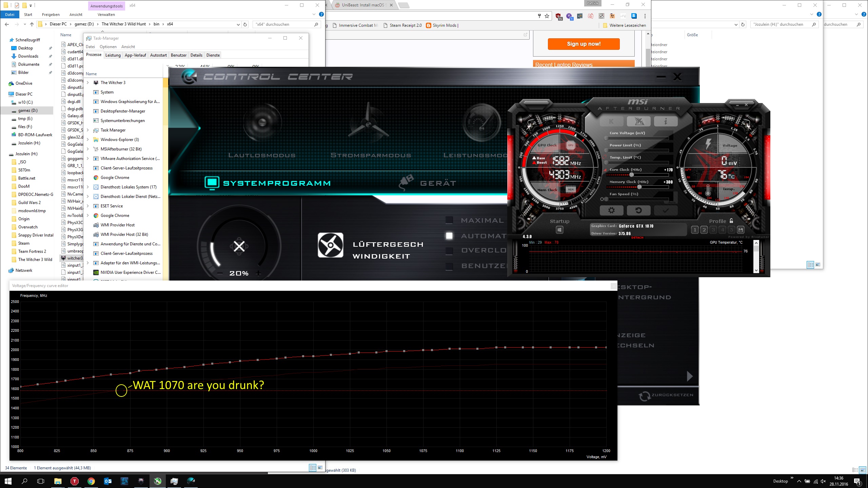Bookmark the page with Chrome star icon
The width and height of the screenshot is (868, 488).
pyautogui.click(x=547, y=16)
